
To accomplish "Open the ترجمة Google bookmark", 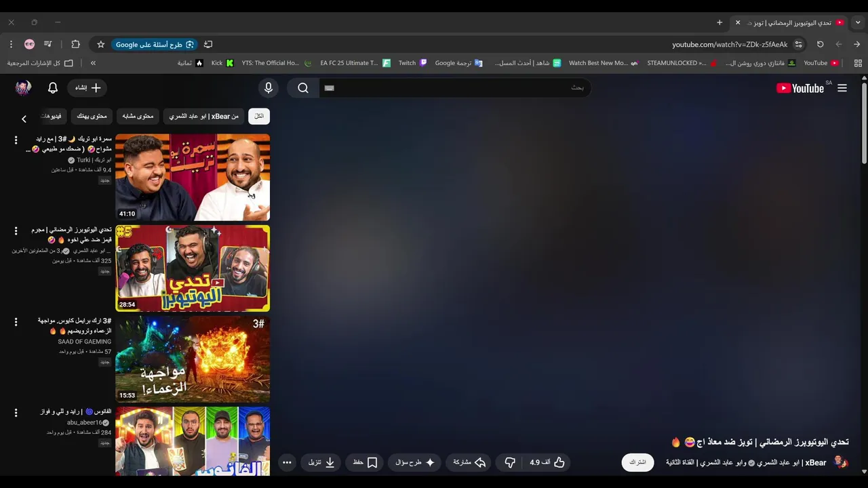I will pos(458,63).
